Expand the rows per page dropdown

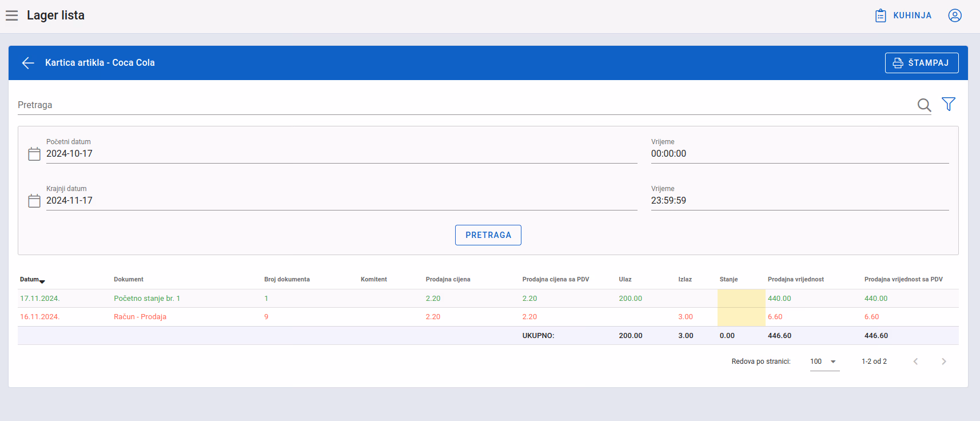pyautogui.click(x=824, y=362)
